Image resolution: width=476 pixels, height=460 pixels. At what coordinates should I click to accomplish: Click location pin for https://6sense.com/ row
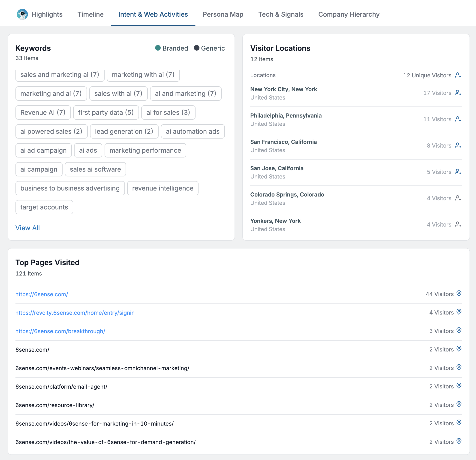pyautogui.click(x=459, y=294)
